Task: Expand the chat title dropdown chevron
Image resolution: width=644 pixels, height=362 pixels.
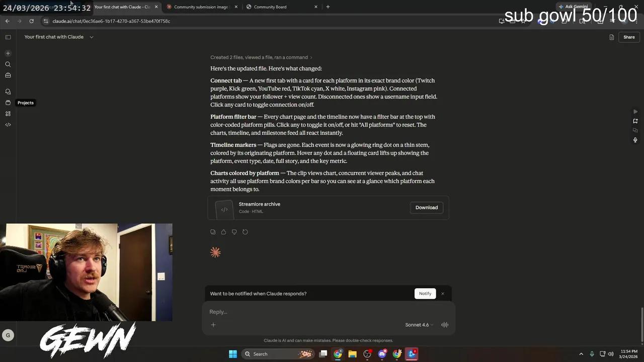Action: coord(91,37)
